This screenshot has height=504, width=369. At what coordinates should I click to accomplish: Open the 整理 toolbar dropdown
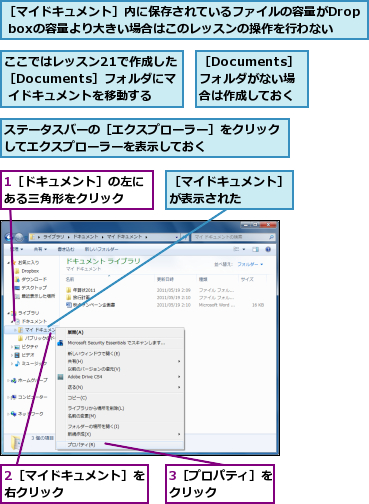[17, 249]
